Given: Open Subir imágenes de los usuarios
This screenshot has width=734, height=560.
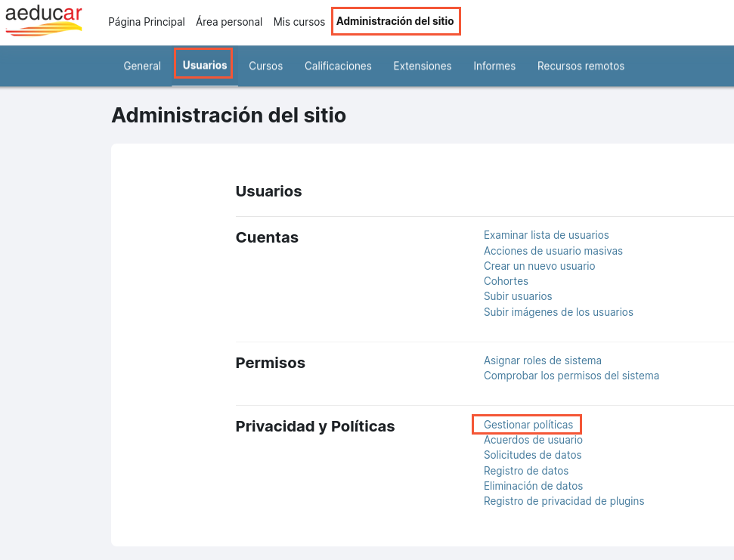Looking at the screenshot, I should pos(558,312).
